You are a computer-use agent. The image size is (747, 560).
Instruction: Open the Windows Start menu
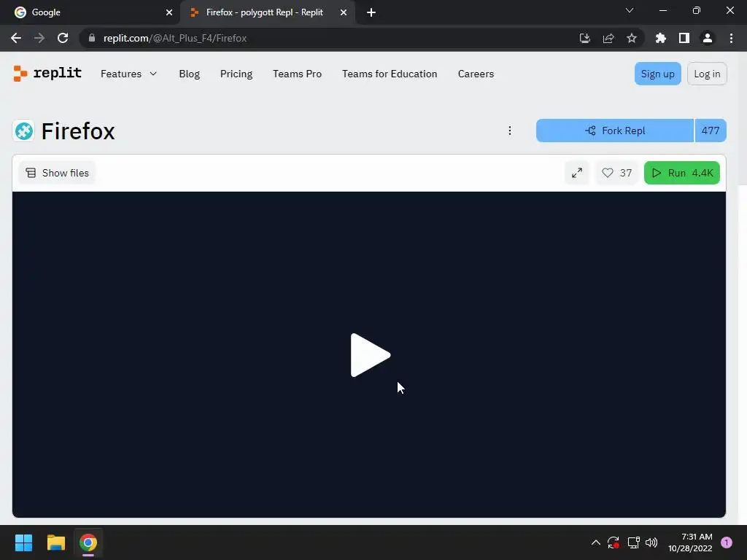(23, 542)
